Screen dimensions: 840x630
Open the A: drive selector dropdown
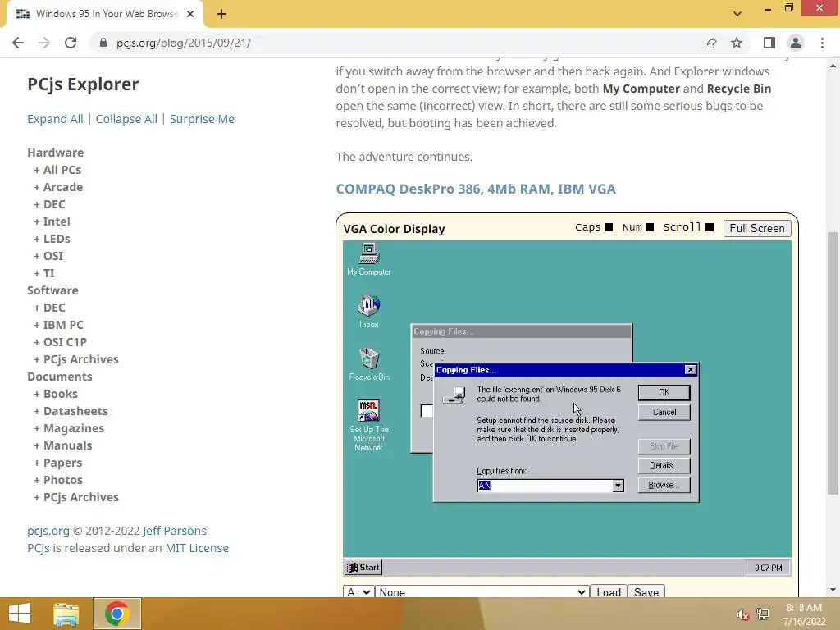point(358,592)
